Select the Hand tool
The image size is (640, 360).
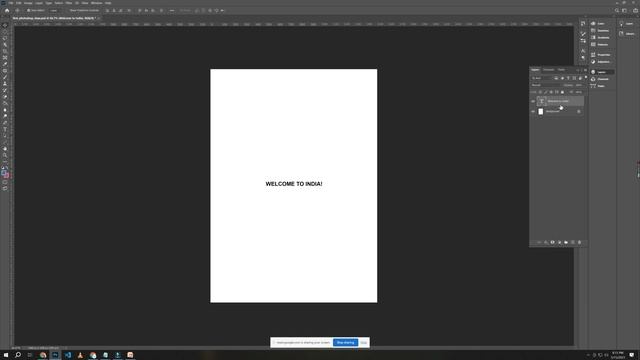[x=5, y=149]
